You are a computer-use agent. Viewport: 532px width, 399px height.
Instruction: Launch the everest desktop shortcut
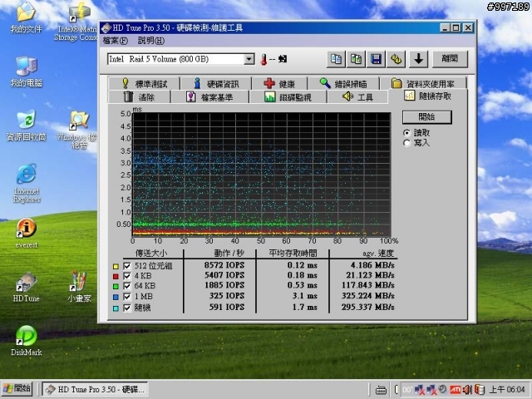pyautogui.click(x=27, y=234)
